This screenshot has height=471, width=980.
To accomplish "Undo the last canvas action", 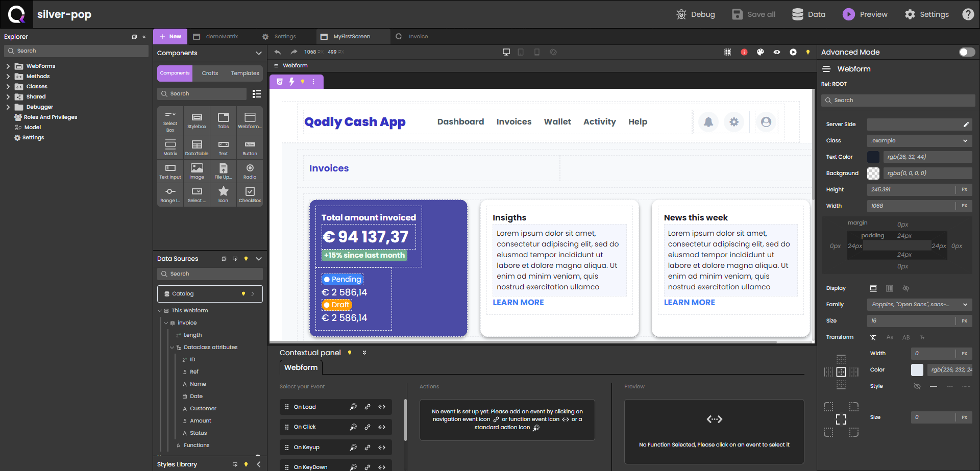I will (278, 52).
